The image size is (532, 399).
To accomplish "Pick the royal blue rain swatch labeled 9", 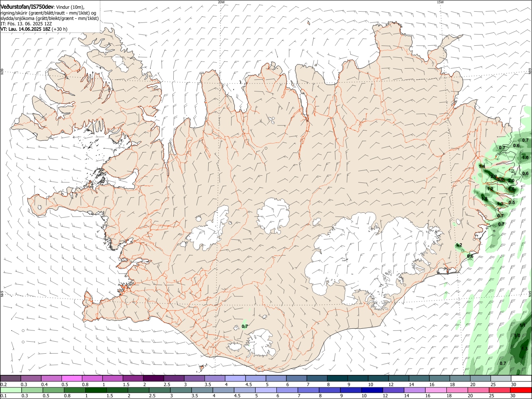I will (x=350, y=390).
